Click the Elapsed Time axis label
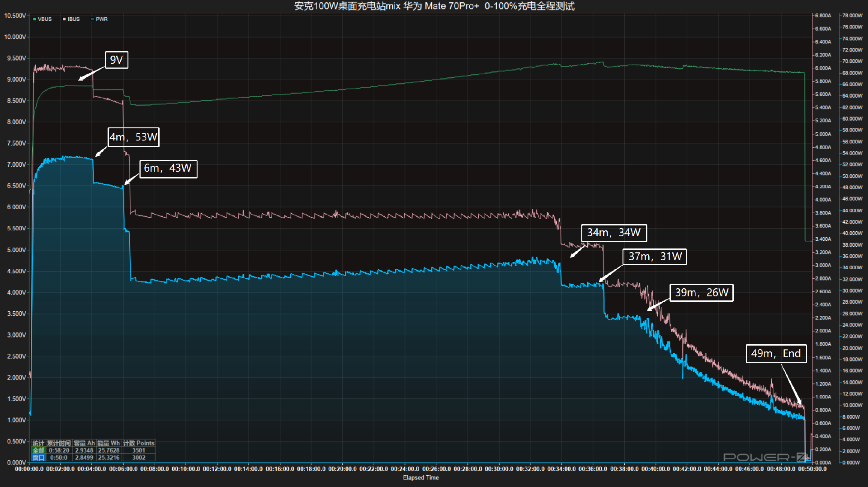 click(x=421, y=478)
